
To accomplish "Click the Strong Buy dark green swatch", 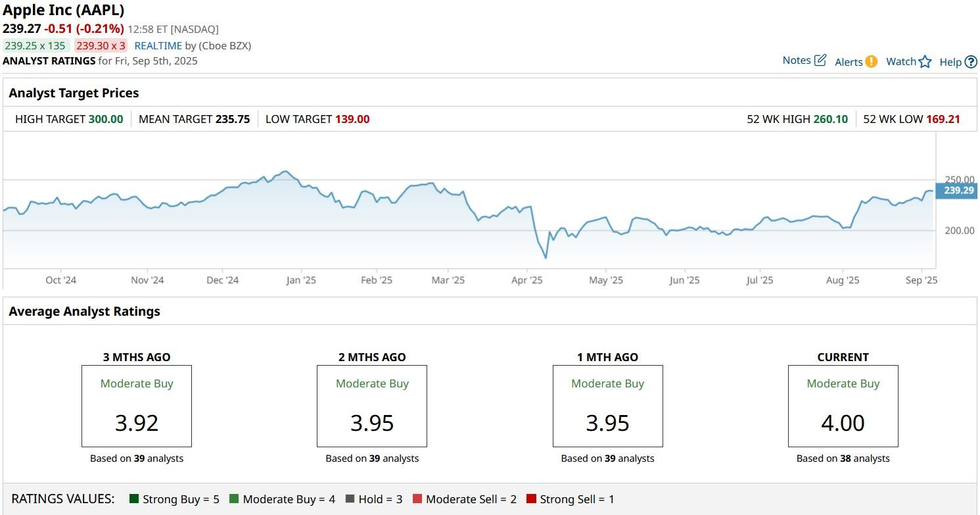I will (134, 499).
